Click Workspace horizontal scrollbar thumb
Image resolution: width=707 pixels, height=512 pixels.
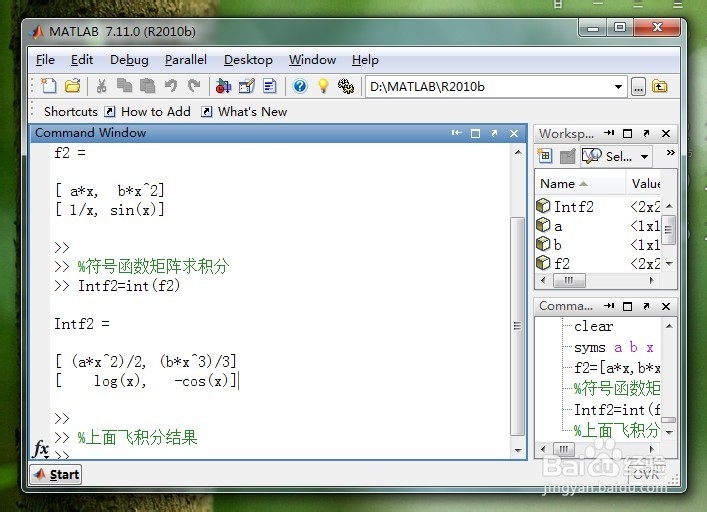click(569, 280)
